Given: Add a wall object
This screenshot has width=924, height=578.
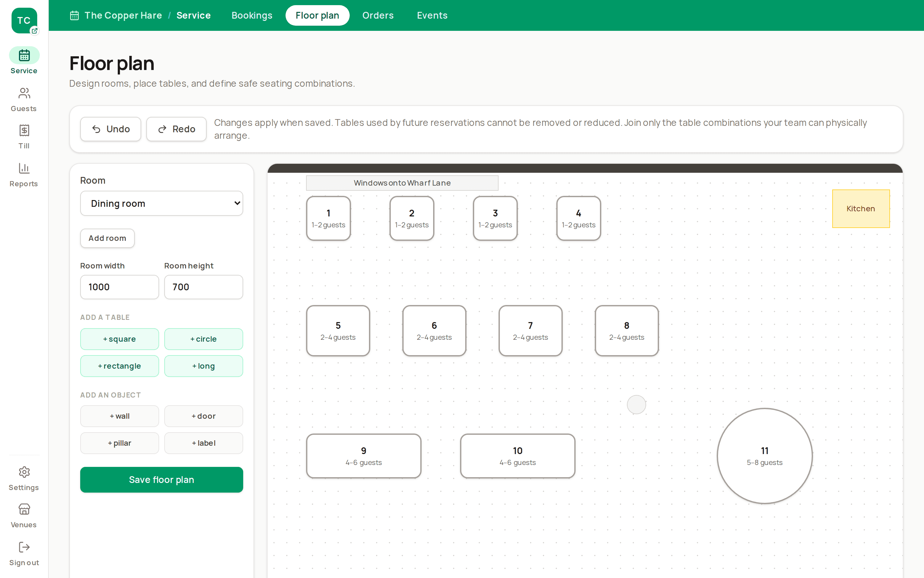Looking at the screenshot, I should (x=119, y=416).
